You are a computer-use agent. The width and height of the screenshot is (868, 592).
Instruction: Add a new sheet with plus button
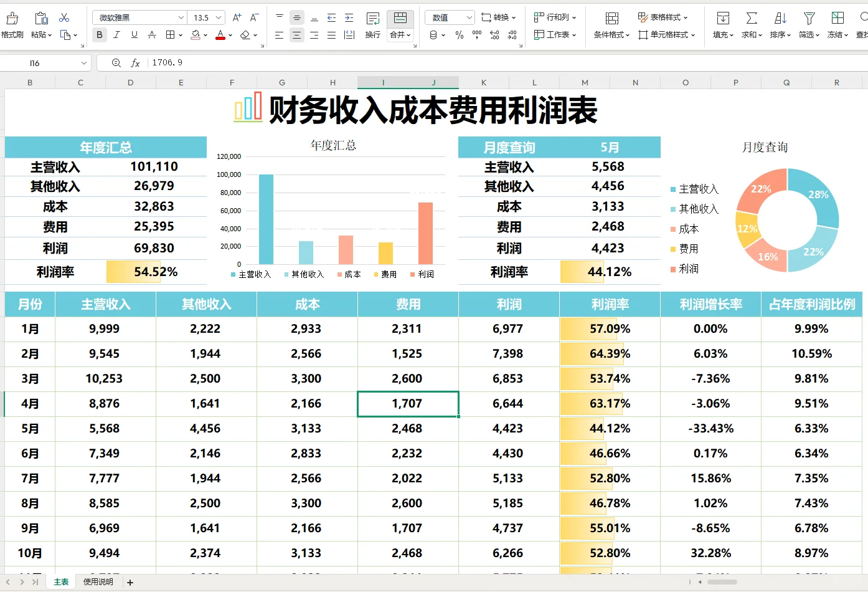130,583
